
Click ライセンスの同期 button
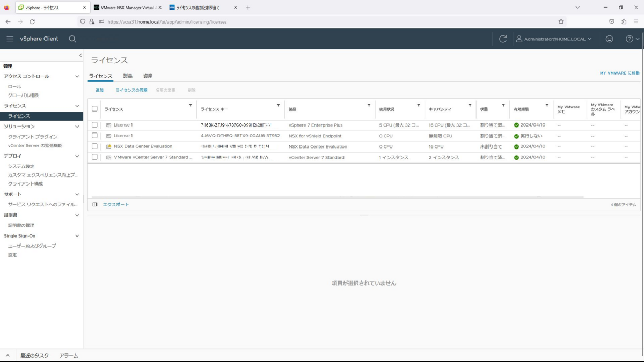[x=131, y=90]
